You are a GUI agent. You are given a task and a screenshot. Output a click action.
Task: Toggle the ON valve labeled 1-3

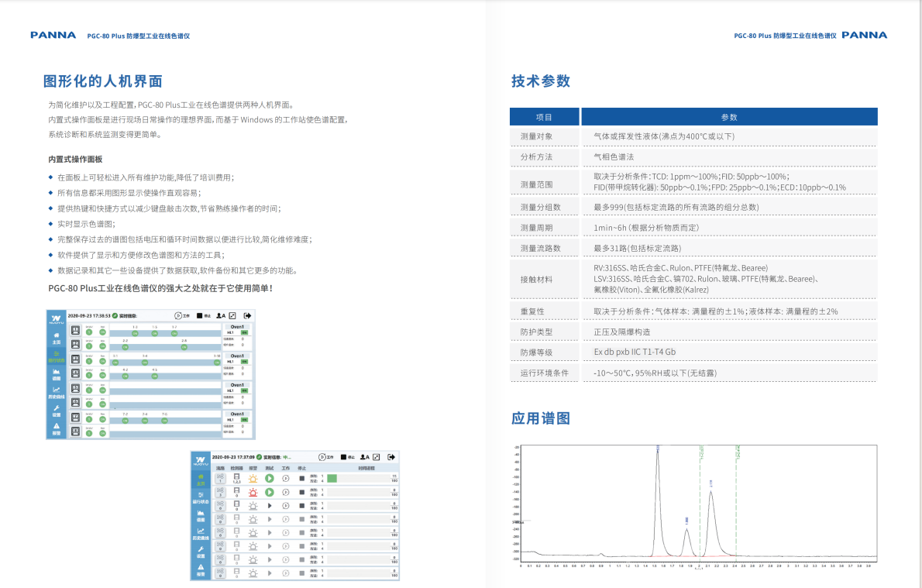click(135, 333)
